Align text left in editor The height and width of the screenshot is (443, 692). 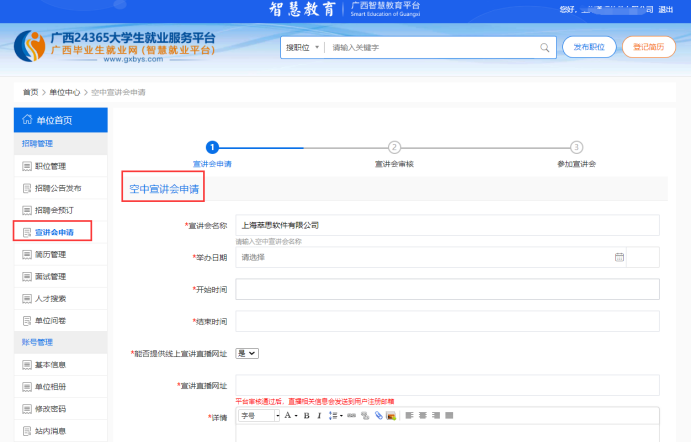[x=410, y=416]
